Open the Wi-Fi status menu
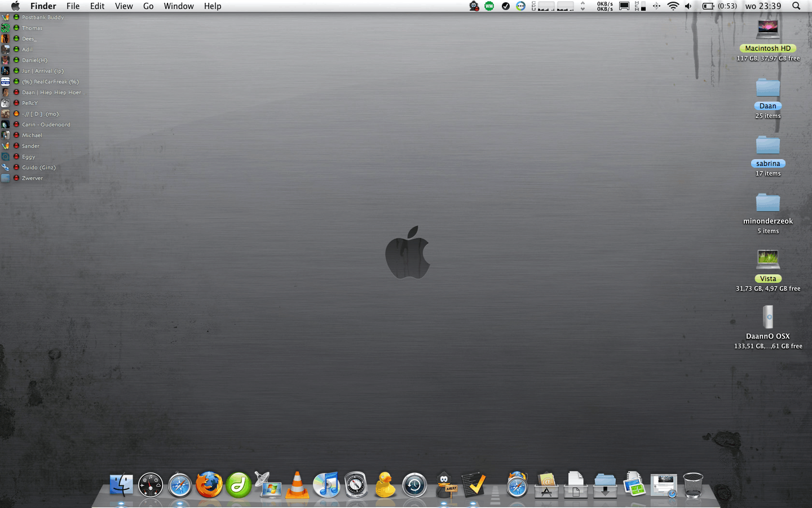 coord(673,6)
